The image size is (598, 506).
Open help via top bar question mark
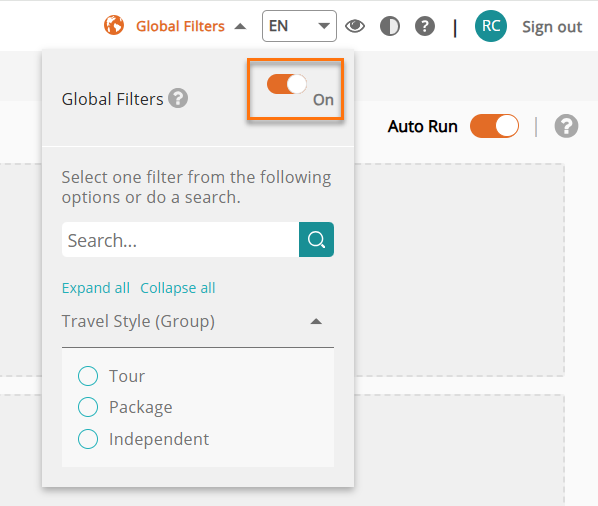(425, 26)
